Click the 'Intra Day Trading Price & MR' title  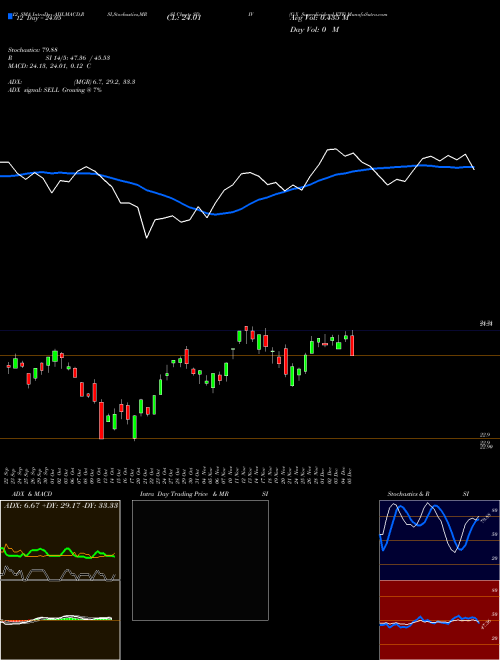pyautogui.click(x=184, y=494)
